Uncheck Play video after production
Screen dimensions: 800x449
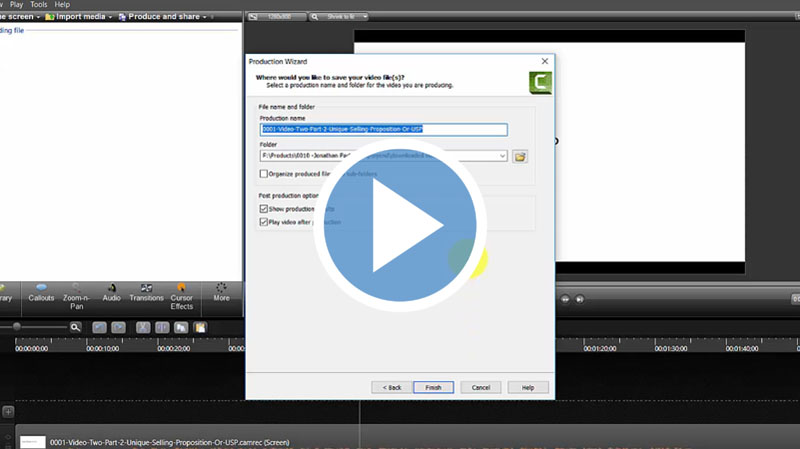pyautogui.click(x=264, y=222)
